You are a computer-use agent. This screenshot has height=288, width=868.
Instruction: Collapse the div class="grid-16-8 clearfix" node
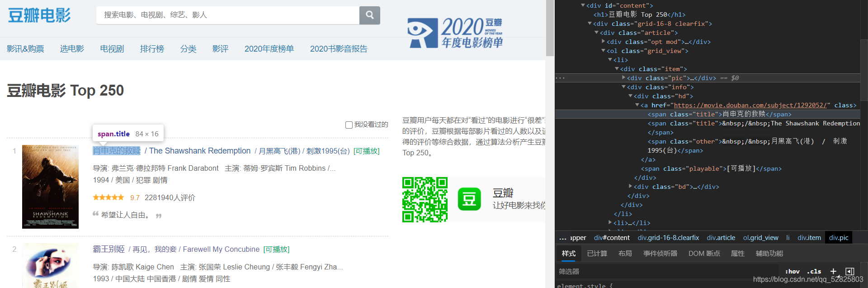tap(590, 24)
